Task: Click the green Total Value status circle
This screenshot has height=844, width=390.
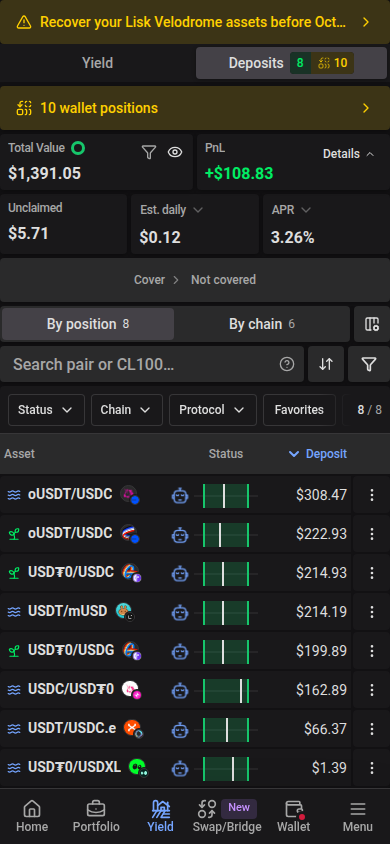Action: tap(79, 148)
